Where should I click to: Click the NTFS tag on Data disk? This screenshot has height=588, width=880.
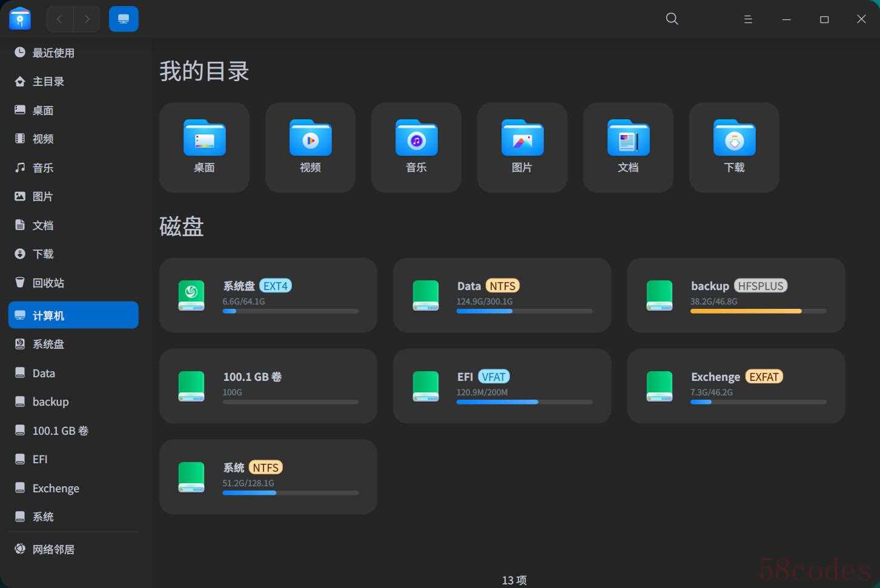click(503, 286)
